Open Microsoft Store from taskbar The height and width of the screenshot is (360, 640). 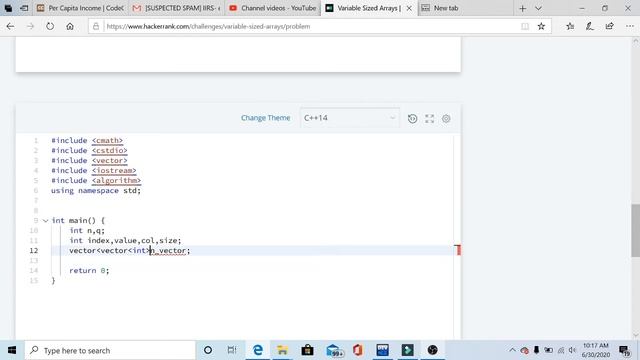coord(307,350)
